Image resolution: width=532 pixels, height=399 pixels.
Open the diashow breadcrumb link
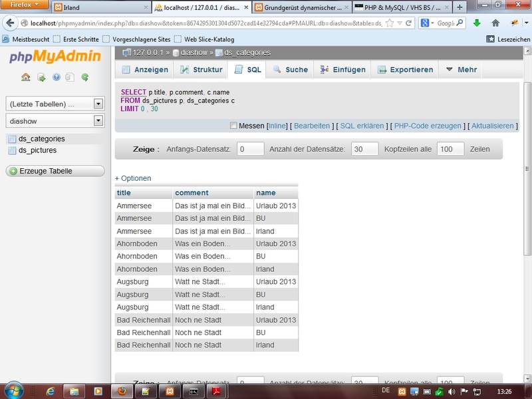194,53
